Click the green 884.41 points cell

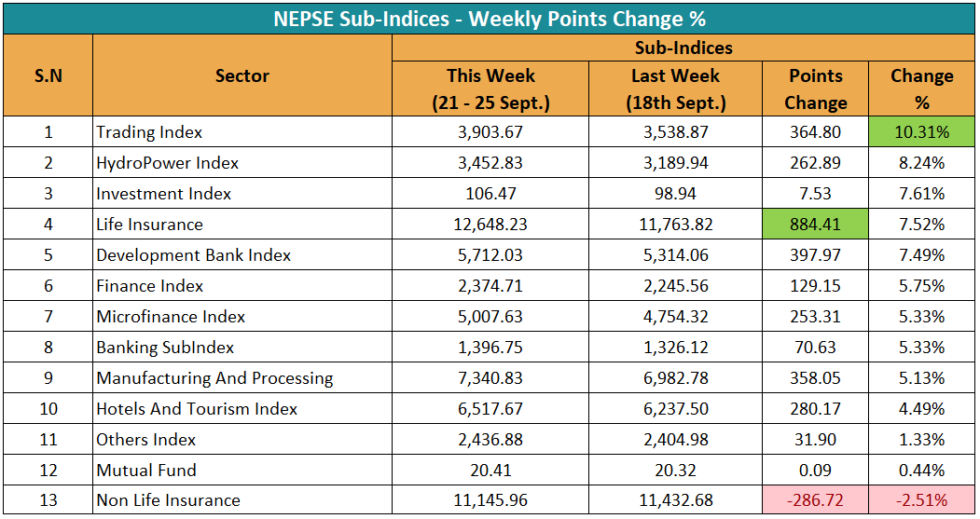pyautogui.click(x=815, y=225)
